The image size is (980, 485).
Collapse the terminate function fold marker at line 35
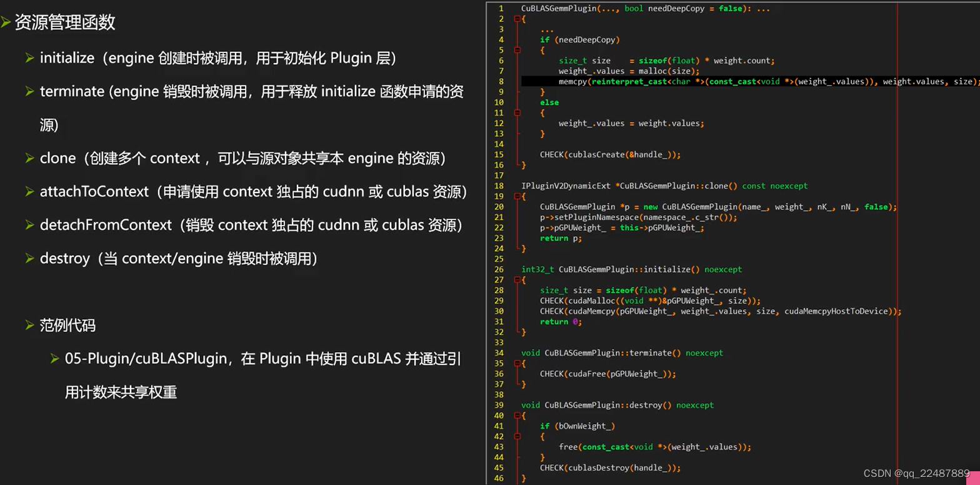coord(517,363)
